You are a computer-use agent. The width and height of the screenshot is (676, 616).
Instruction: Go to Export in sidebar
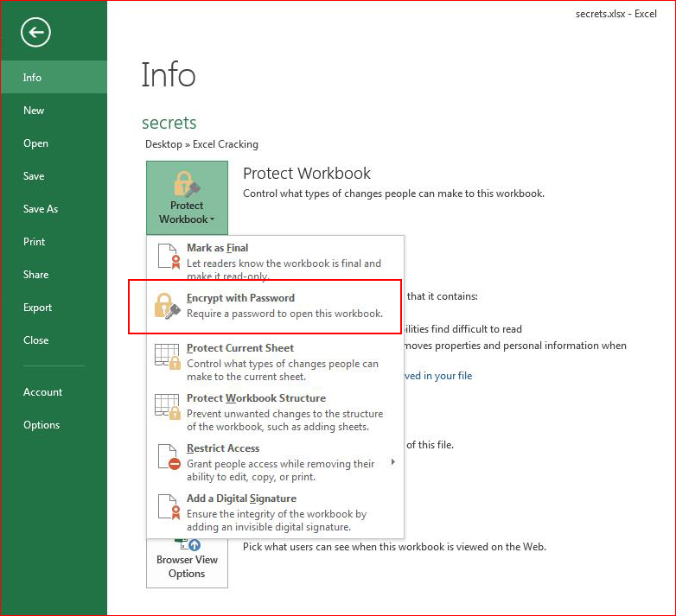(x=54, y=308)
